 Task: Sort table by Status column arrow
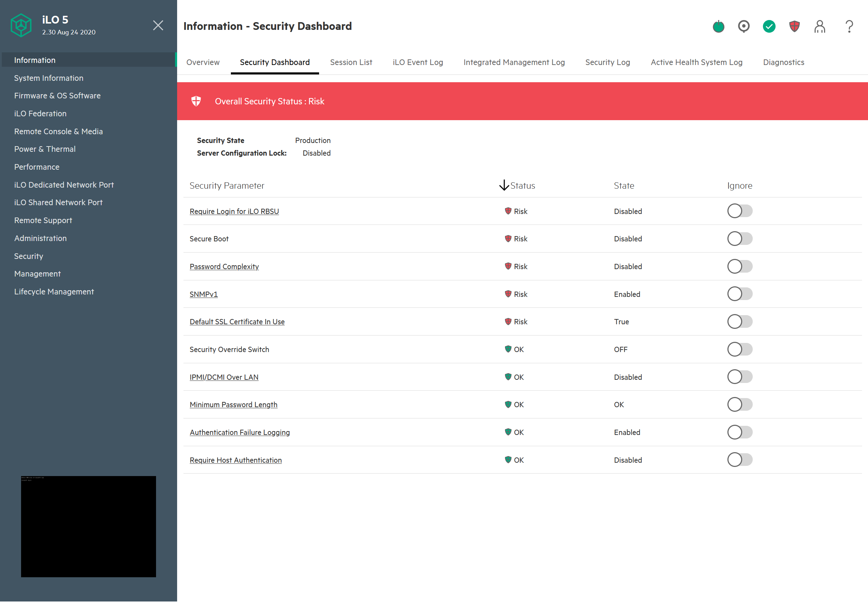504,186
